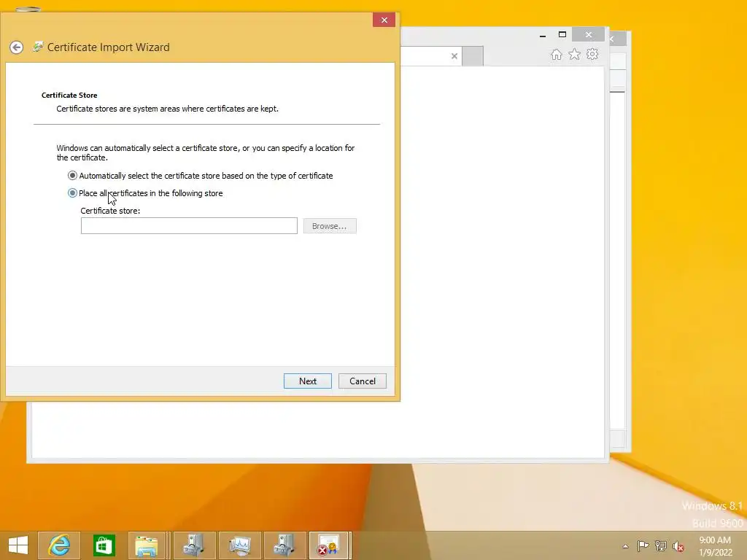
Task: Open the network status tray icon
Action: point(661,546)
